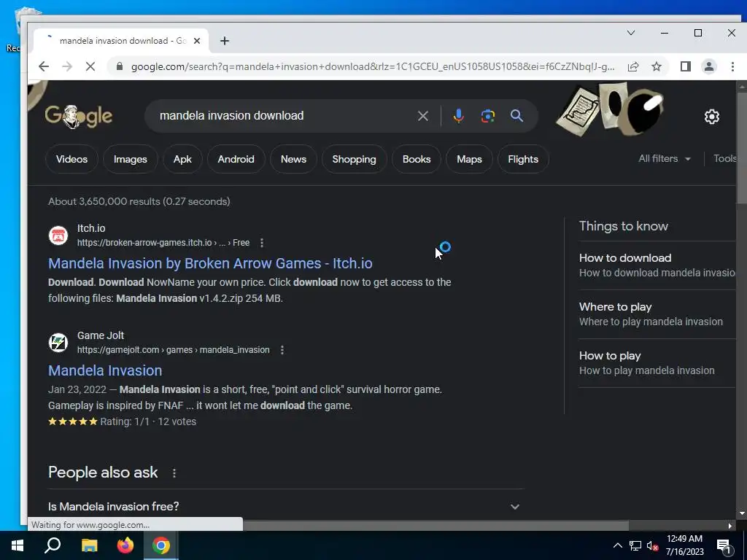Open People also ask options menu

pos(174,472)
